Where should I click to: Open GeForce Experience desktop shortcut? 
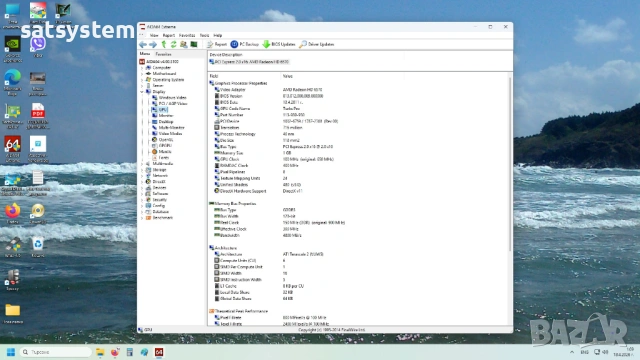point(13,49)
